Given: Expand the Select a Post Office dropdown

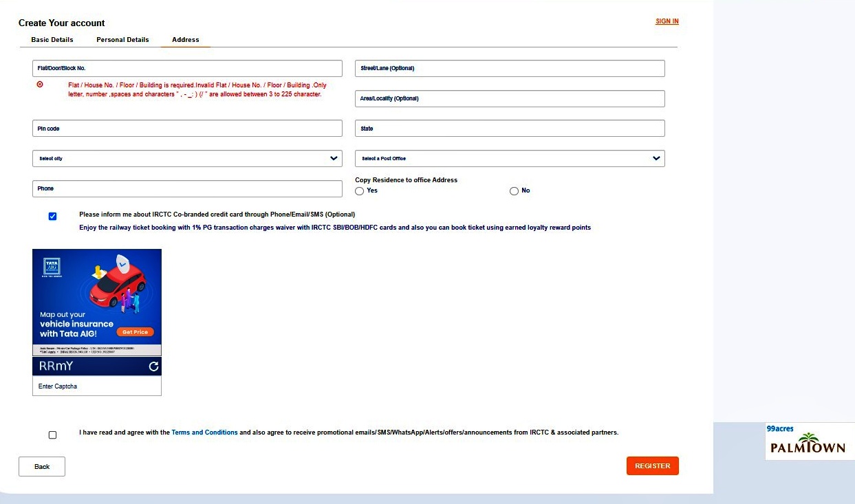Looking at the screenshot, I should [x=510, y=159].
